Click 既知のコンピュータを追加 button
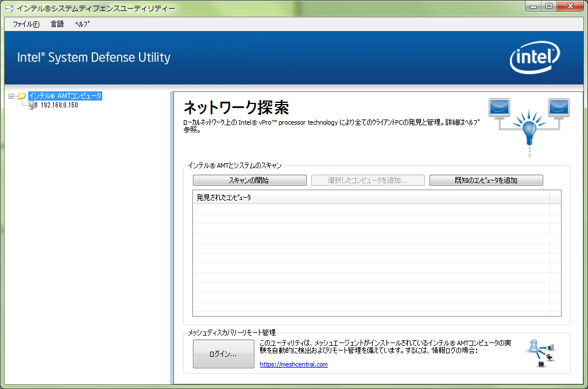The height and width of the screenshot is (389, 588). coord(486,180)
